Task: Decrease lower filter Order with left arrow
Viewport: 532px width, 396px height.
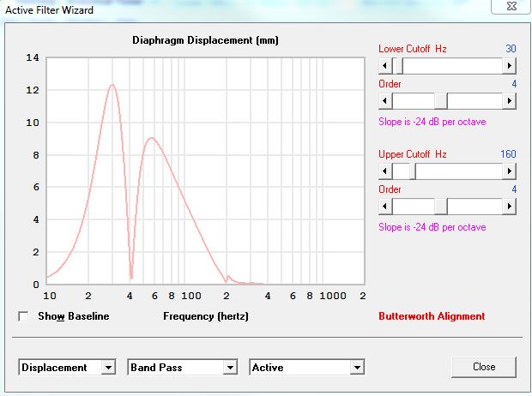Action: [x=385, y=100]
